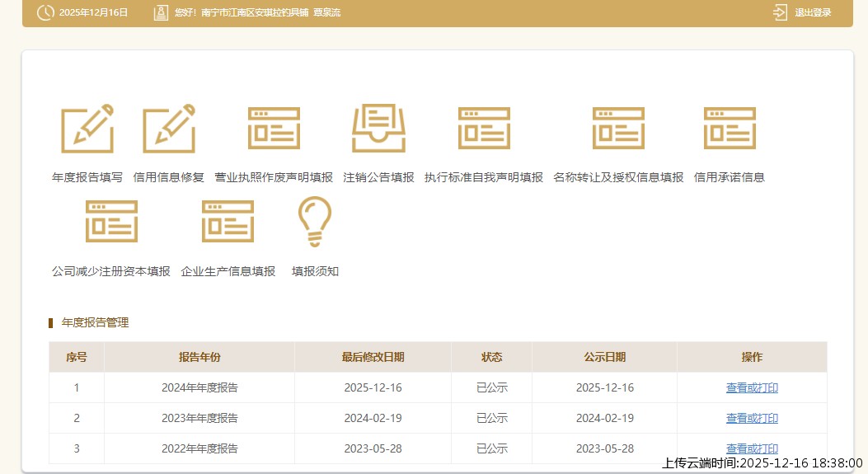Viewport: 868px width, 474px height.
Task: Click the 公司减少注册资本填报 icon
Action: (111, 222)
